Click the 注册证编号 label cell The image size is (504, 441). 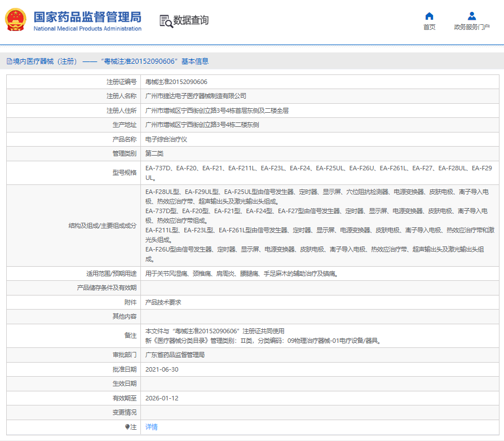[74, 82]
